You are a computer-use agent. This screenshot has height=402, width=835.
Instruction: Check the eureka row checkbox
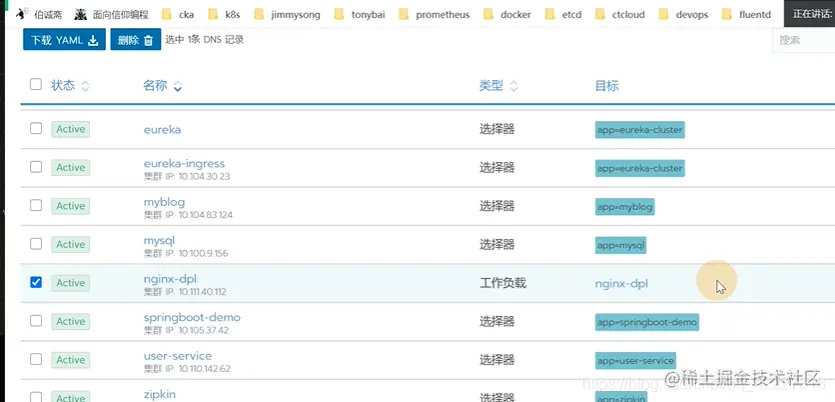[x=36, y=128]
